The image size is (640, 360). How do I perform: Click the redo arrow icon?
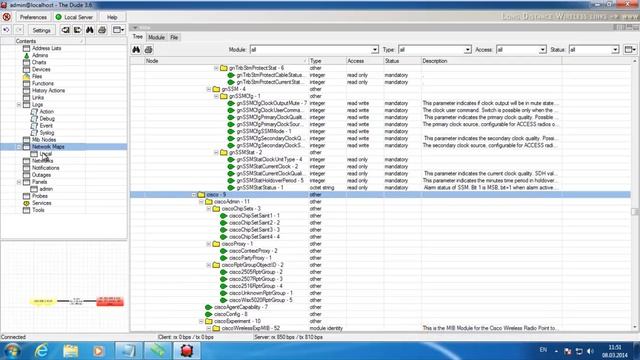click(x=19, y=30)
